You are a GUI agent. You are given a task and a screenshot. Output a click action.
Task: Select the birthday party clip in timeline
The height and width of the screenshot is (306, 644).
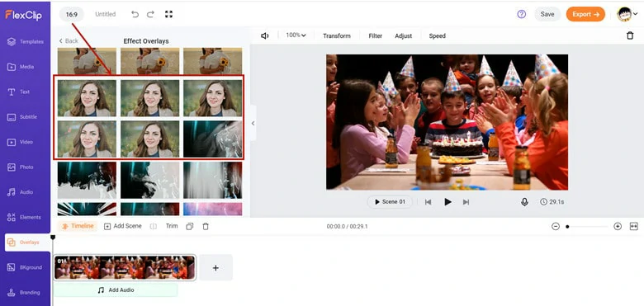click(x=125, y=267)
